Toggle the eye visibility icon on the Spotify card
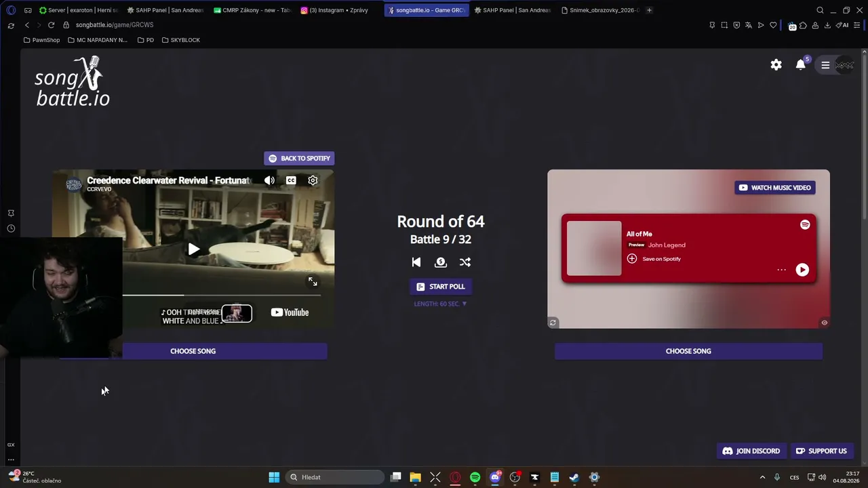868x488 pixels. pos(825,323)
